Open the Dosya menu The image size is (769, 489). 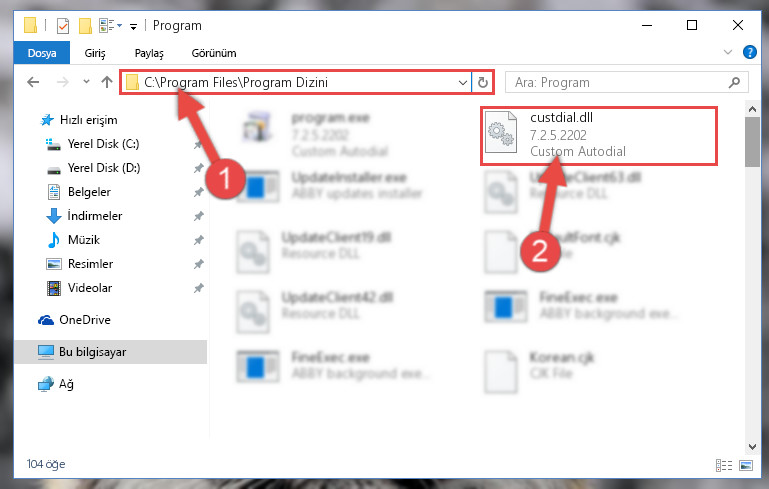[x=42, y=53]
